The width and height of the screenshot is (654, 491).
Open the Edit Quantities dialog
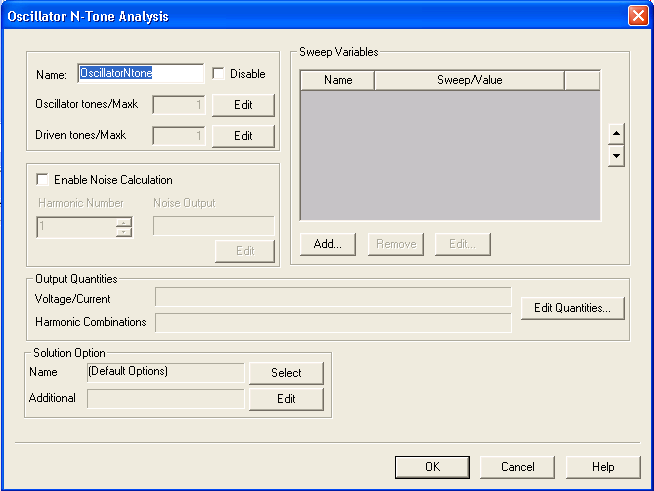[573, 308]
